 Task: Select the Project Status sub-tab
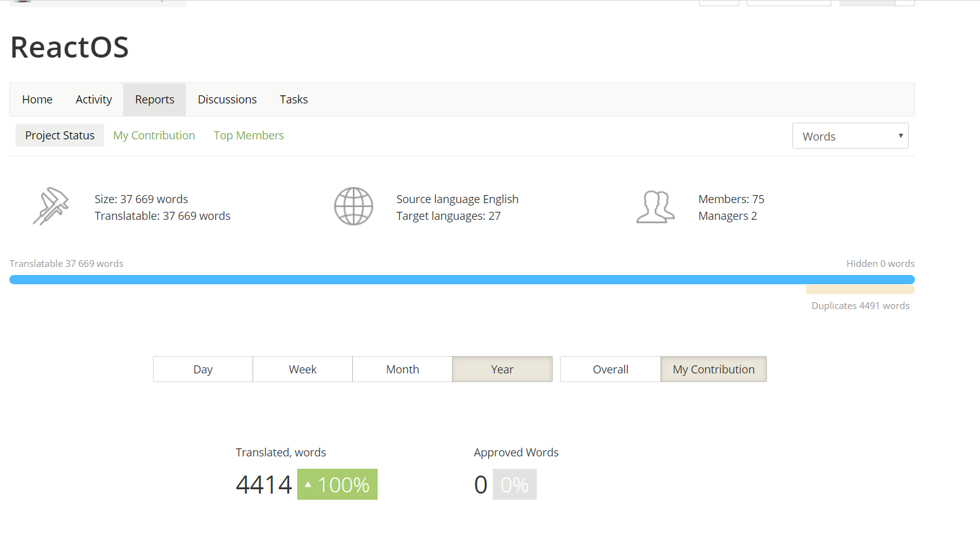[60, 136]
